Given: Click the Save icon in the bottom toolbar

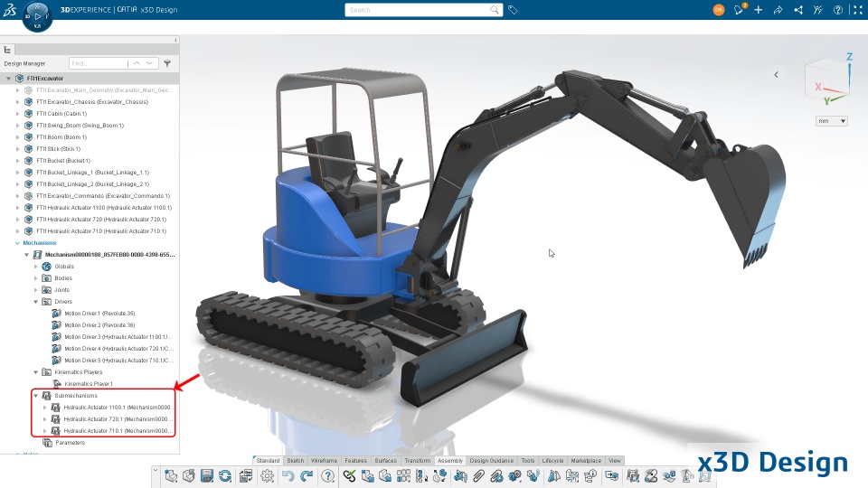Looking at the screenshot, I should (x=206, y=476).
